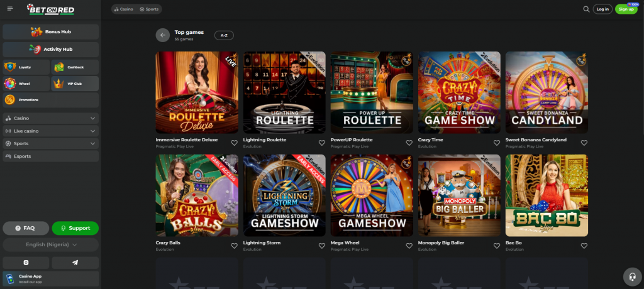Screen dimensions: 644x289
Task: Open the search magnifier icon
Action: 586,9
